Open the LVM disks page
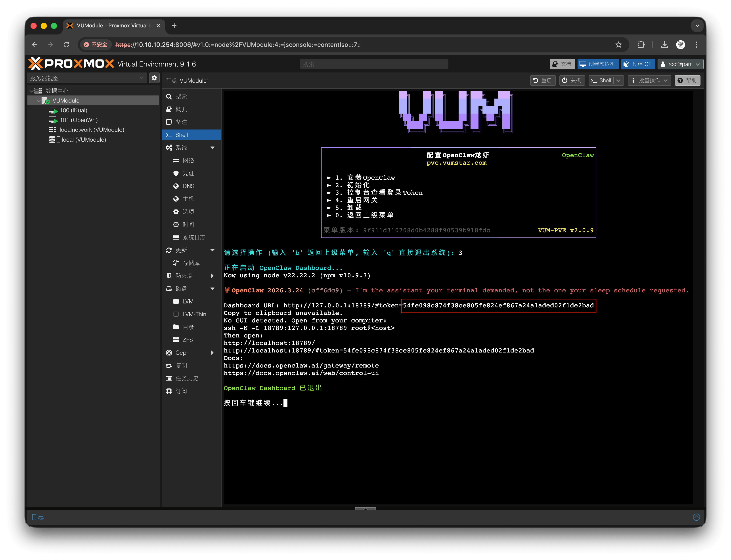This screenshot has width=731, height=560. (191, 302)
